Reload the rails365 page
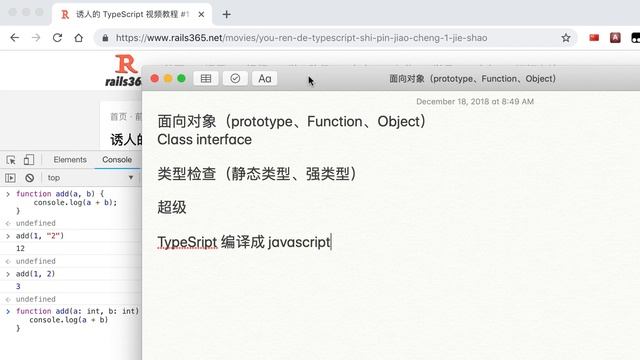The height and width of the screenshot is (360, 640). tap(57, 38)
